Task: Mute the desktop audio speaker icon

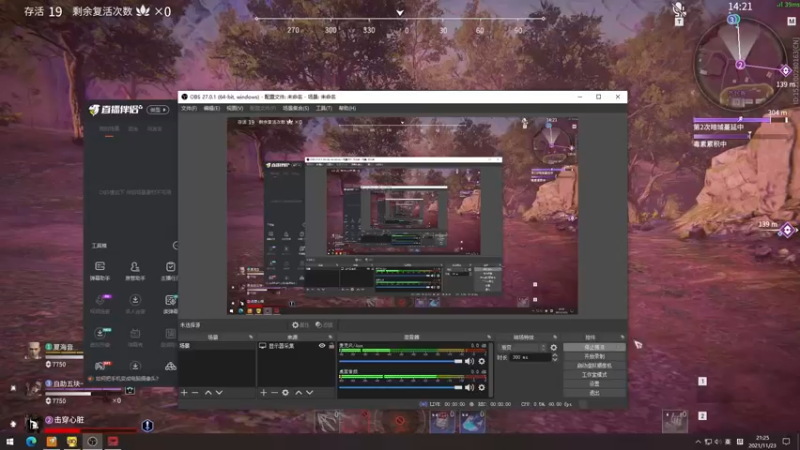Action: click(469, 388)
